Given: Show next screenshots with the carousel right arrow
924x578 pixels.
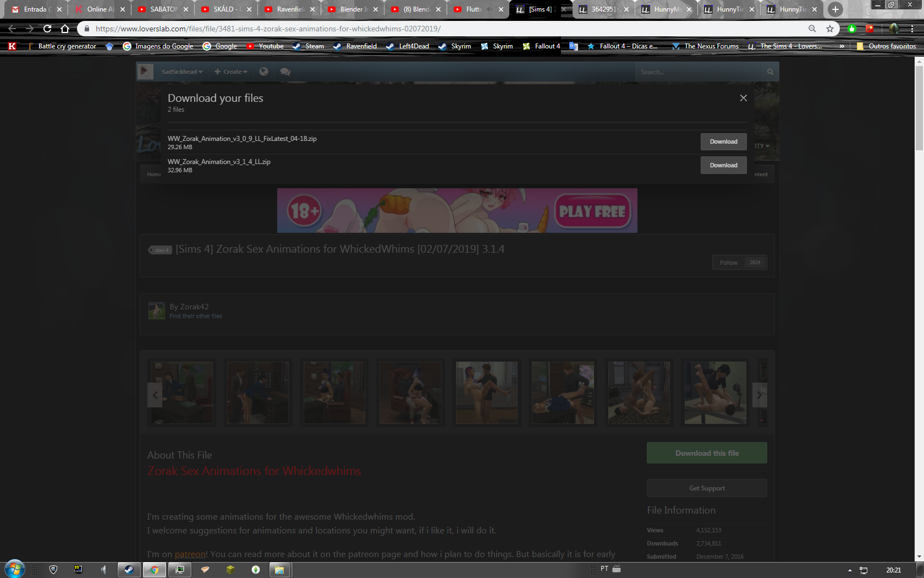Looking at the screenshot, I should pyautogui.click(x=760, y=395).
